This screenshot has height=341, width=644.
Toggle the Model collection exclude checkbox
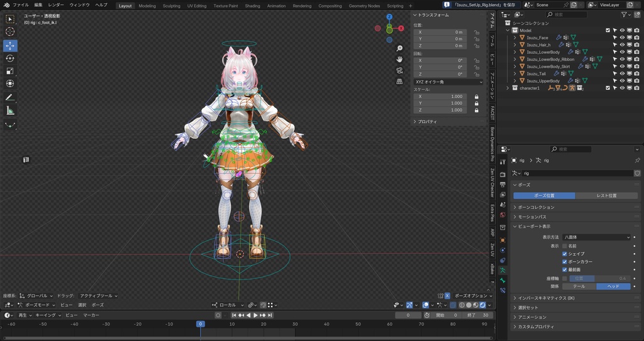(x=608, y=30)
